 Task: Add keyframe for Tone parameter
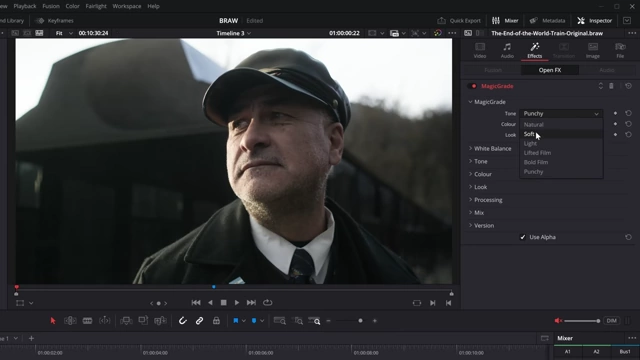(x=616, y=113)
